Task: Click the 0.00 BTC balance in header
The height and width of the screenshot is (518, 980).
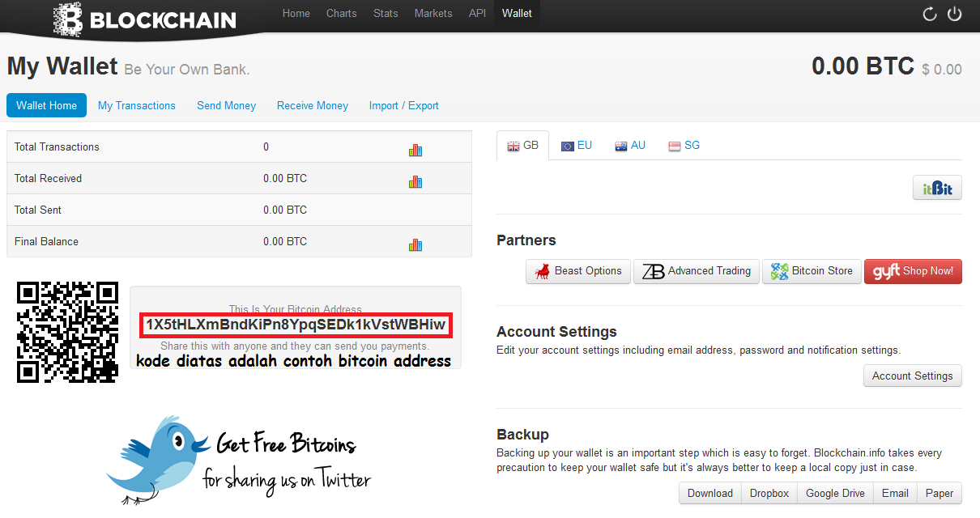Action: 863,66
